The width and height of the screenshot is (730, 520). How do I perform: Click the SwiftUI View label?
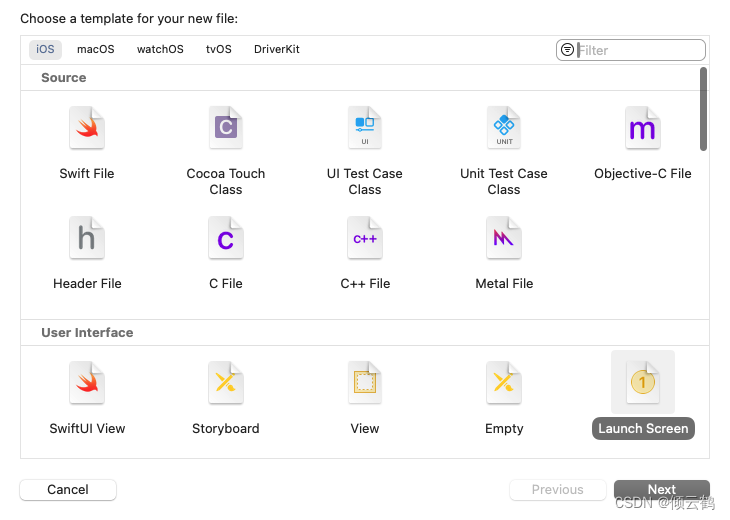(x=87, y=428)
